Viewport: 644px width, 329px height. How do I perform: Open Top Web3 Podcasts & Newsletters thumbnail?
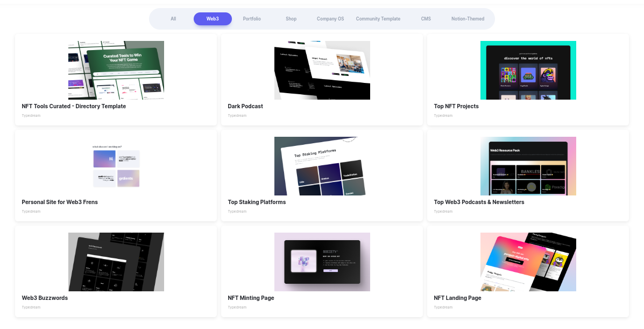(528, 166)
